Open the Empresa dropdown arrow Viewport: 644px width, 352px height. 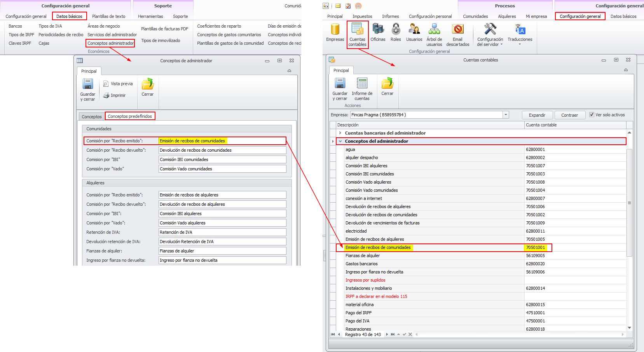[506, 115]
